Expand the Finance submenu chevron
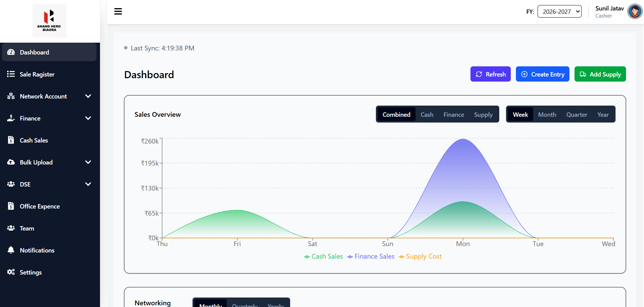Image resolution: width=644 pixels, height=307 pixels. [x=88, y=118]
